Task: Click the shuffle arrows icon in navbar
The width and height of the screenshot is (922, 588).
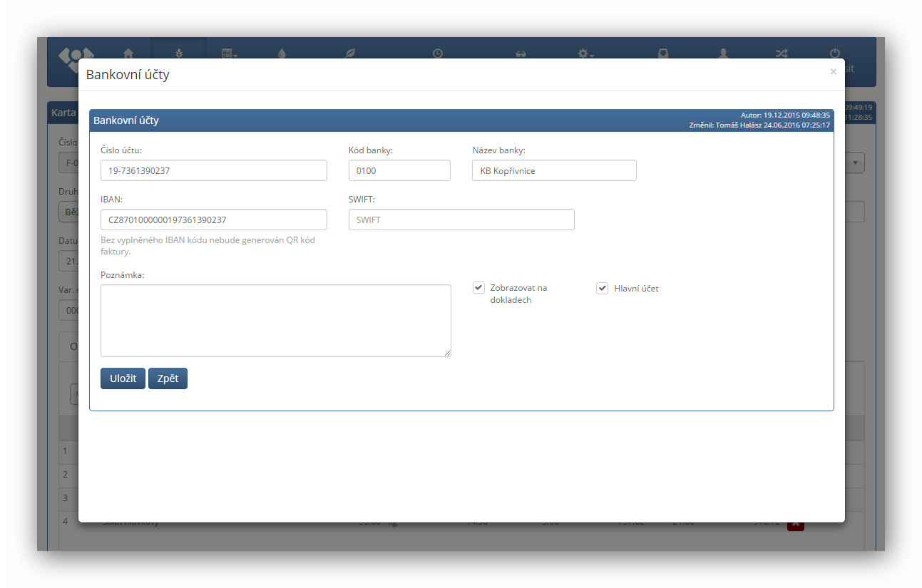Action: [782, 53]
